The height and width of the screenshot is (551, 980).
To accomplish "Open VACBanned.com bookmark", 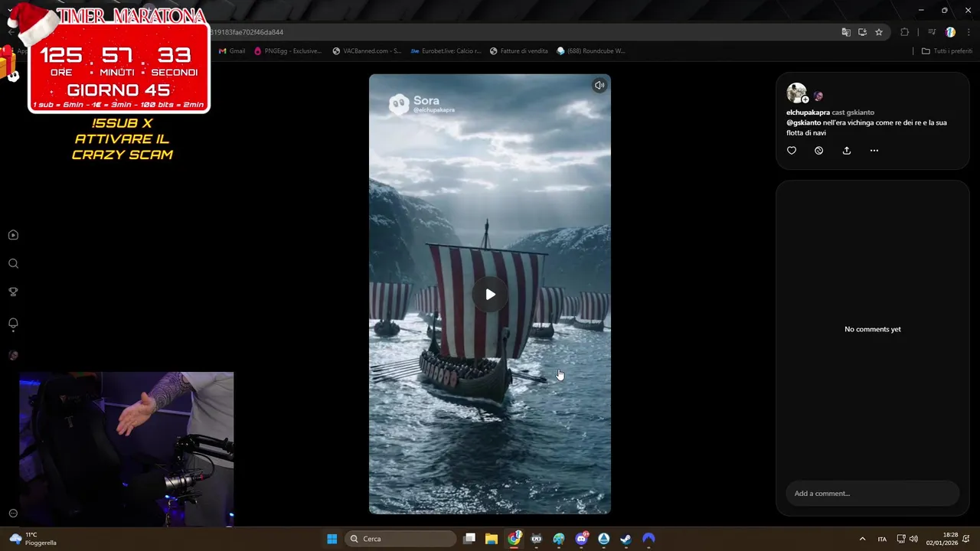I will 367,51.
